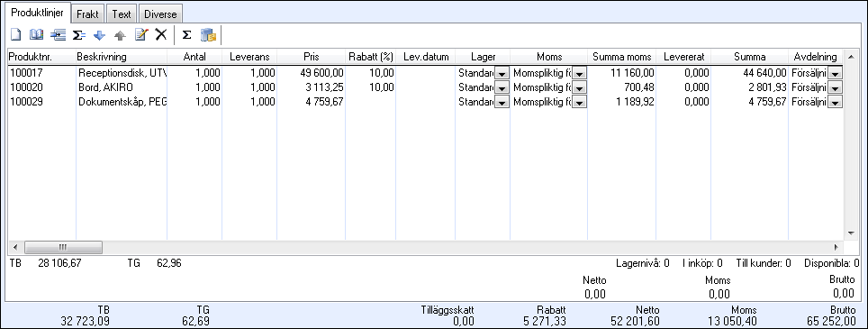
Task: Click the Pris column header
Action: pyautogui.click(x=312, y=57)
